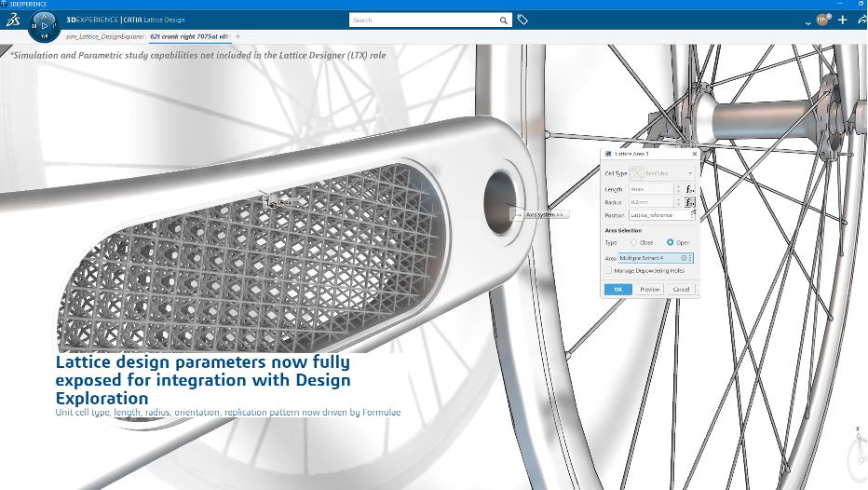Click the Preview button
Screen dimensions: 868x490
(x=649, y=290)
